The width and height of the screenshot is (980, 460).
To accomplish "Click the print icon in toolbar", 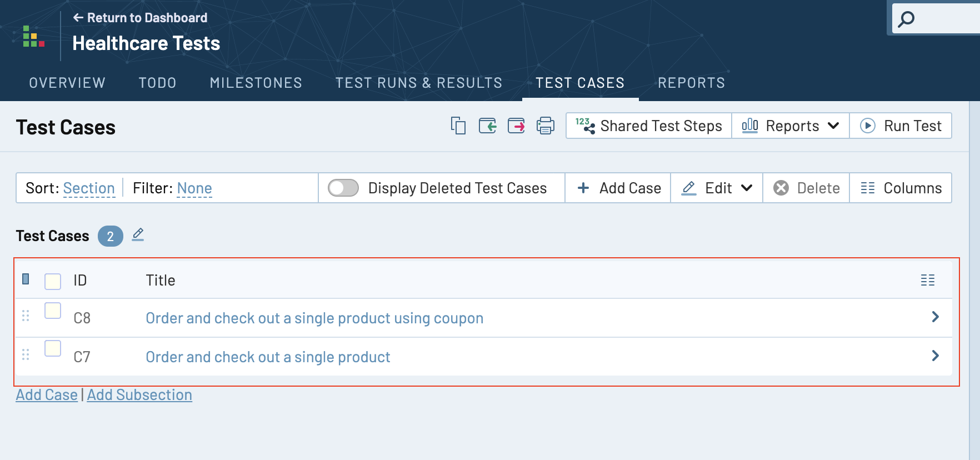I will click(545, 126).
